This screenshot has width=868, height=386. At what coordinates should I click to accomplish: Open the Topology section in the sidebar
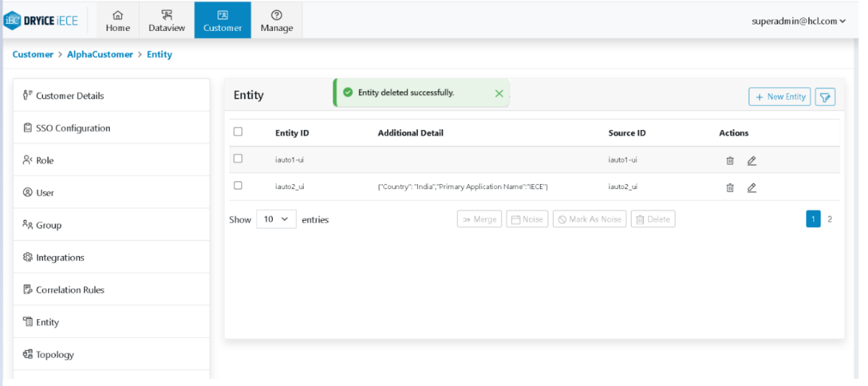pos(55,354)
